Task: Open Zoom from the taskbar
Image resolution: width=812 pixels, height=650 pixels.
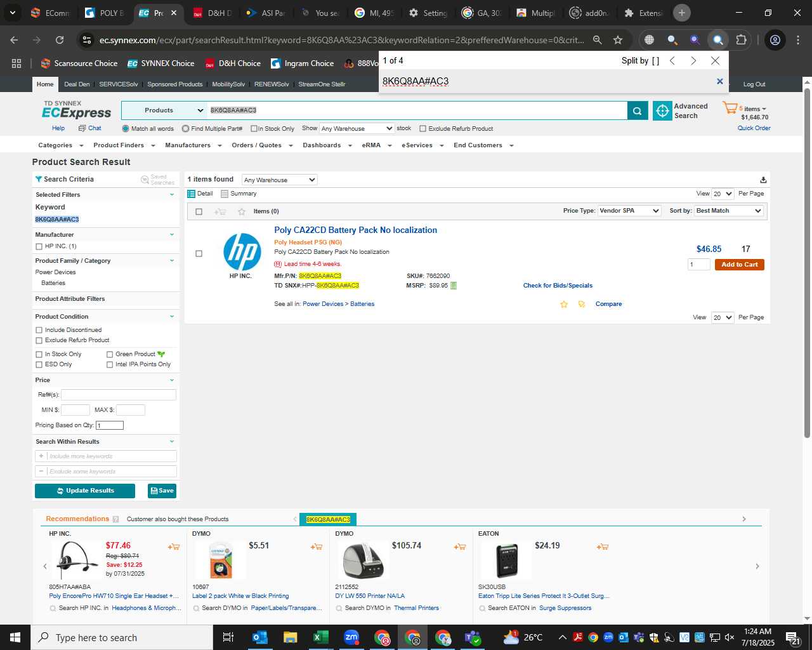Action: pyautogui.click(x=351, y=637)
